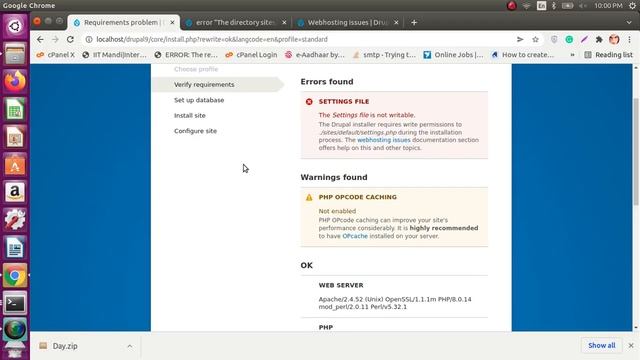
Task: Open System Settings from the dock
Action: click(15, 220)
